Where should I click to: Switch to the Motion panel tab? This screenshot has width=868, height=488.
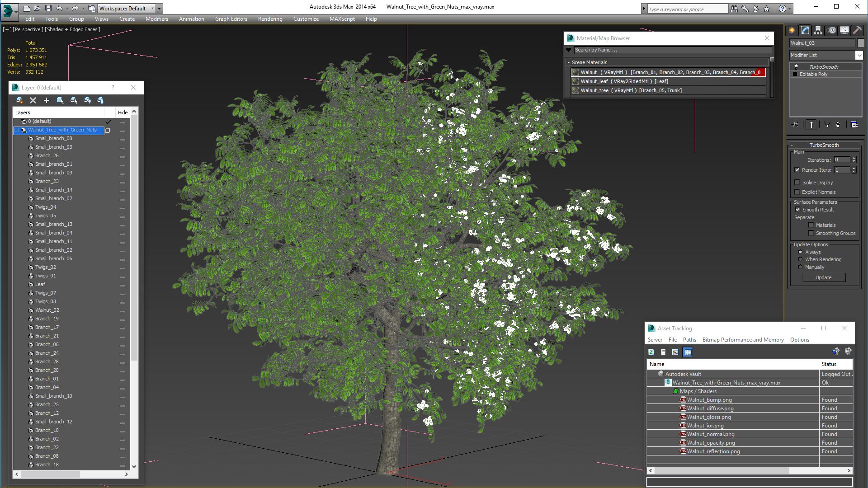pyautogui.click(x=831, y=30)
